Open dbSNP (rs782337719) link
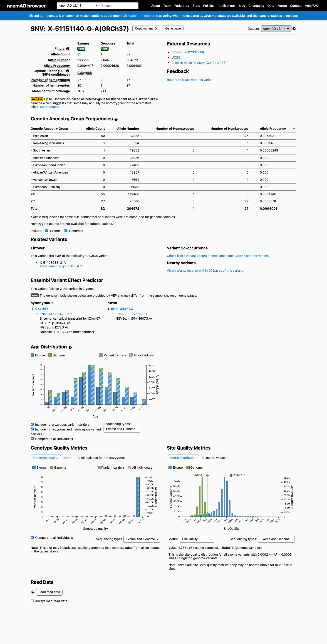 (x=188, y=52)
